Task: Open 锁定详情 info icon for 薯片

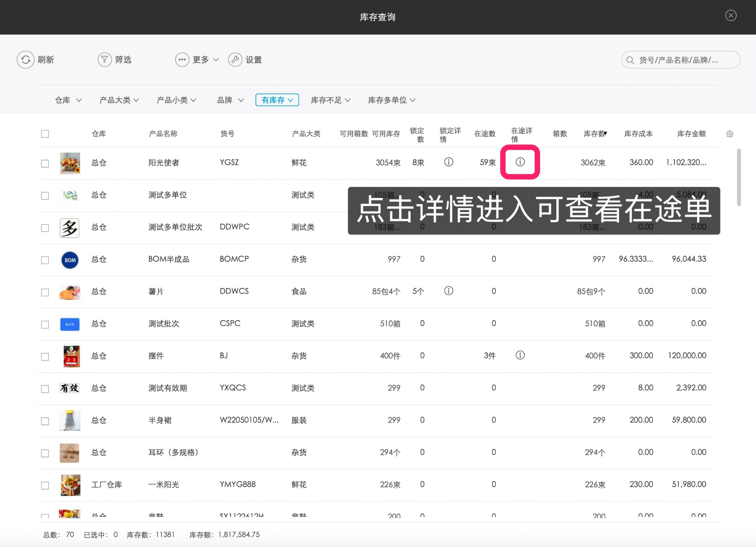Action: point(449,291)
